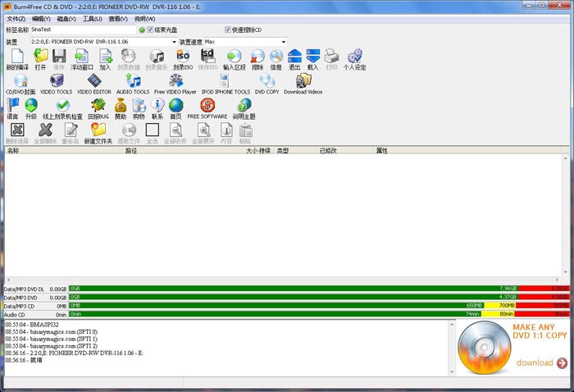This screenshot has height=392, width=574.
Task: Open a file with the 打开 icon
Action: (x=40, y=60)
